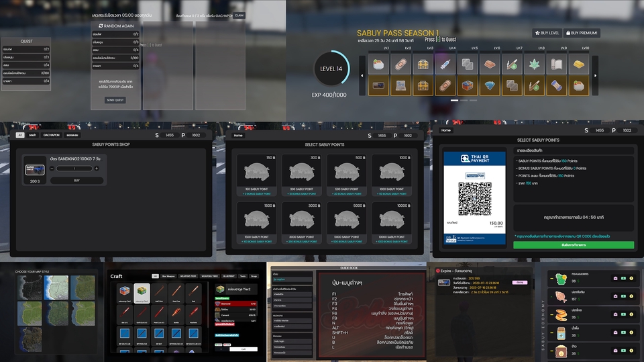Click the pink renew button in Expire panel
This screenshot has height=362, width=644.
(x=520, y=283)
